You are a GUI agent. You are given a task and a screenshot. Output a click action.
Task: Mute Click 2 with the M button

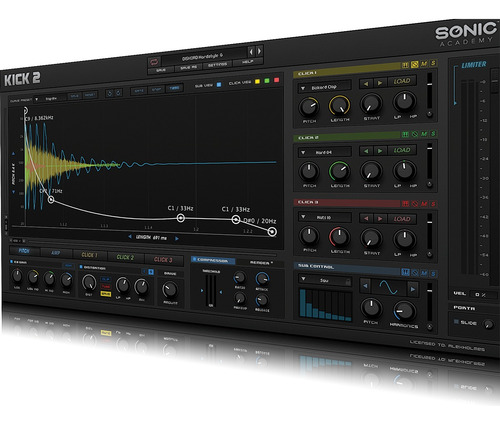[424, 134]
